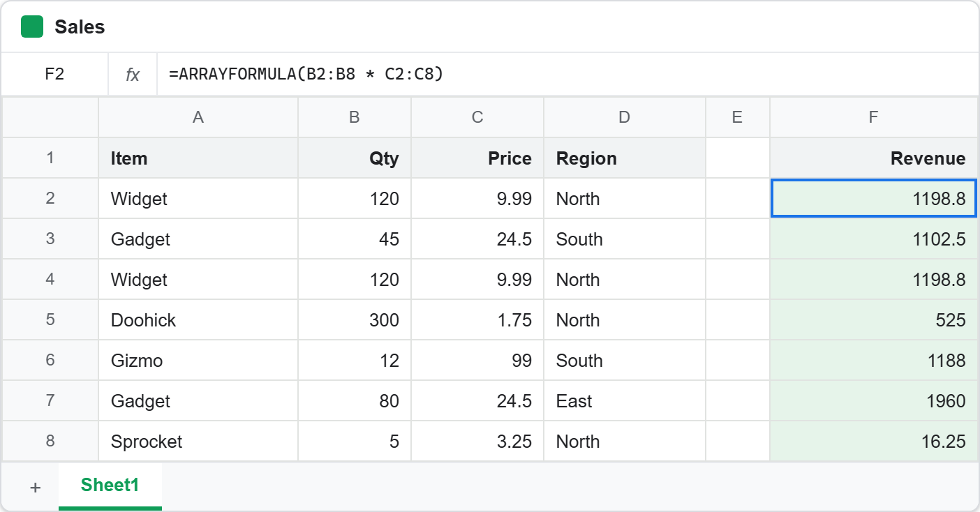980x512 pixels.
Task: Select the Doohick cell
Action: click(198, 319)
